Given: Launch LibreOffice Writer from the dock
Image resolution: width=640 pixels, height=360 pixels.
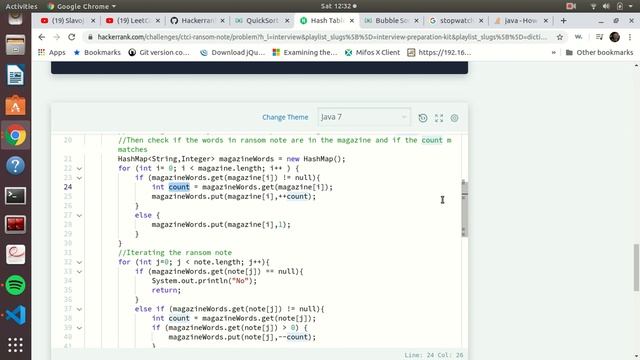Looking at the screenshot, I should [x=16, y=75].
